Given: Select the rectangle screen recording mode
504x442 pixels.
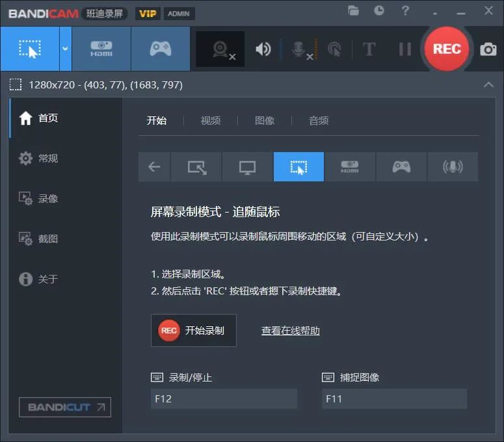Looking at the screenshot, I should [x=30, y=49].
